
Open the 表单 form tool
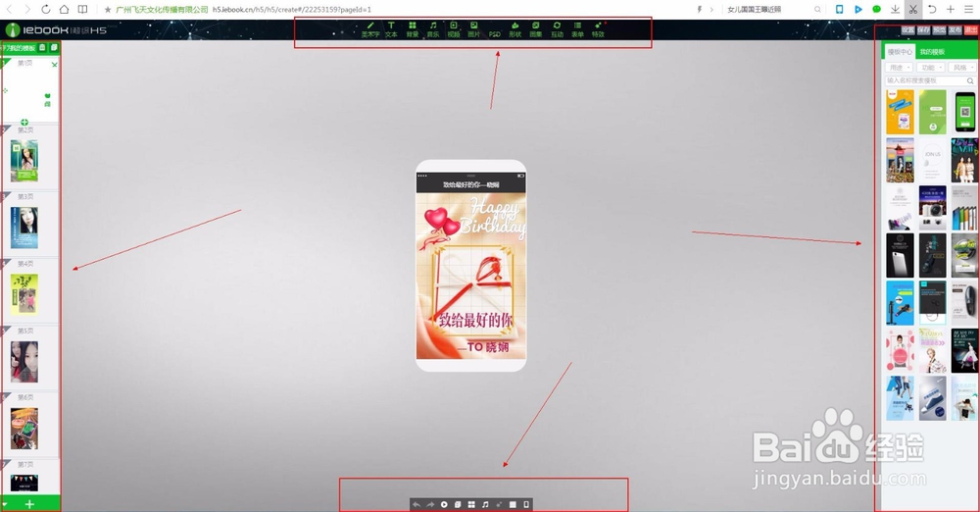point(577,29)
